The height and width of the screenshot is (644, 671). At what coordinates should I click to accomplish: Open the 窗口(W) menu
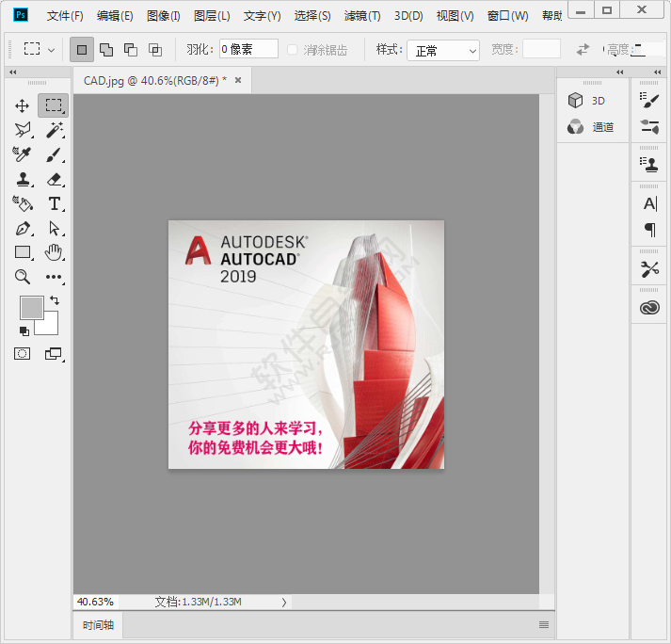[507, 16]
